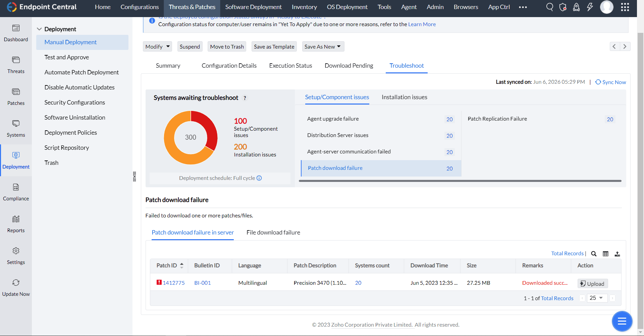Open the apps grid icon in header
644x336 pixels.
click(x=625, y=7)
